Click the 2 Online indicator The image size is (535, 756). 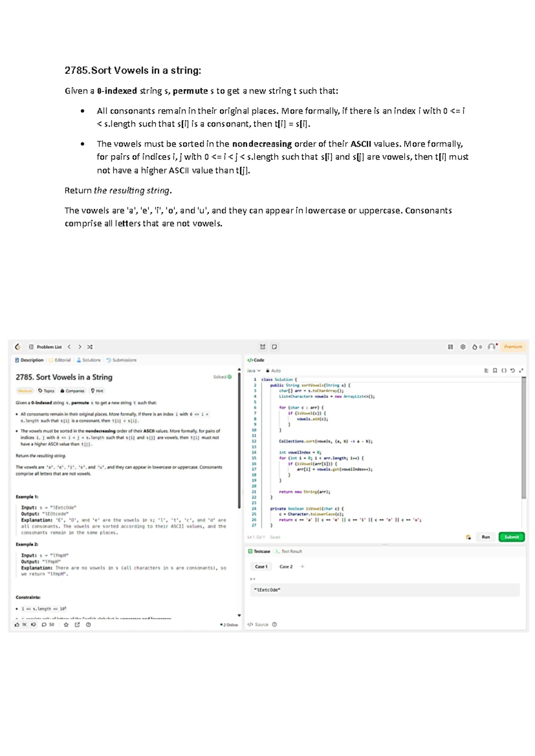point(229,625)
